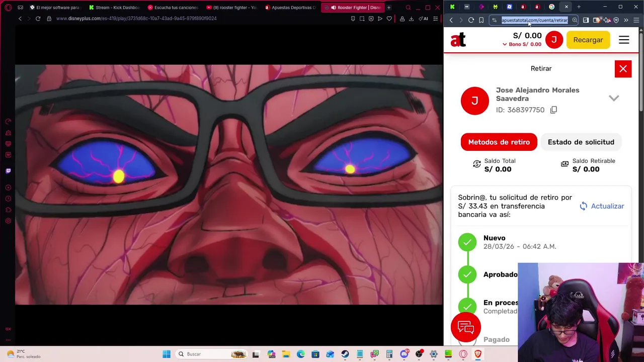This screenshot has height=362, width=644.
Task: Click the Disney Plus video frame
Action: point(229,185)
